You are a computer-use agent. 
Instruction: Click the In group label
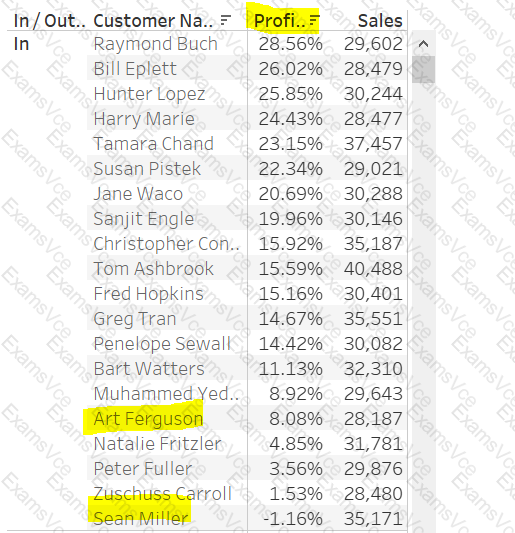pos(21,44)
